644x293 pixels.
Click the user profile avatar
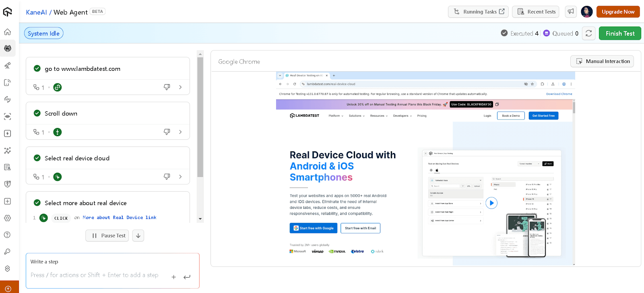click(586, 12)
